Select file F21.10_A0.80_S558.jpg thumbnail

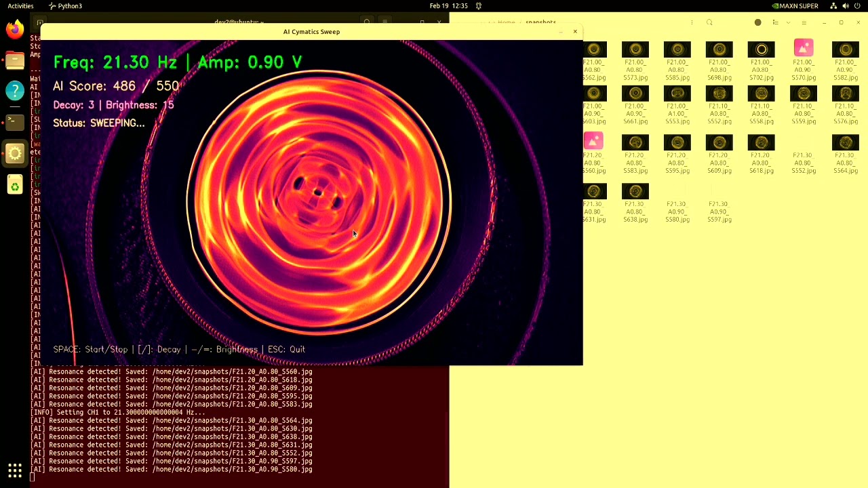761,94
